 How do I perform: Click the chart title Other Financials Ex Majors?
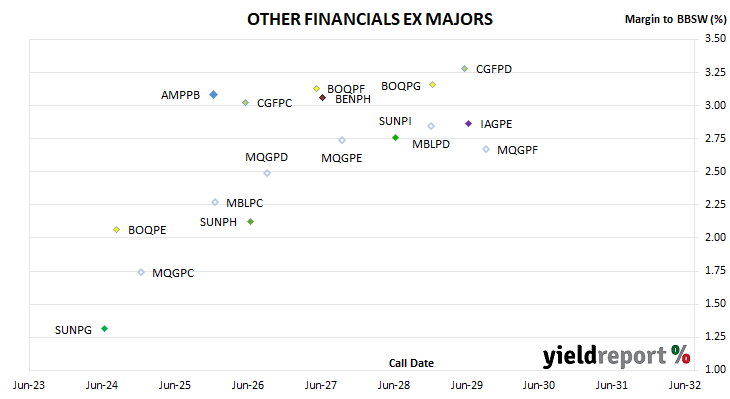pos(370,20)
